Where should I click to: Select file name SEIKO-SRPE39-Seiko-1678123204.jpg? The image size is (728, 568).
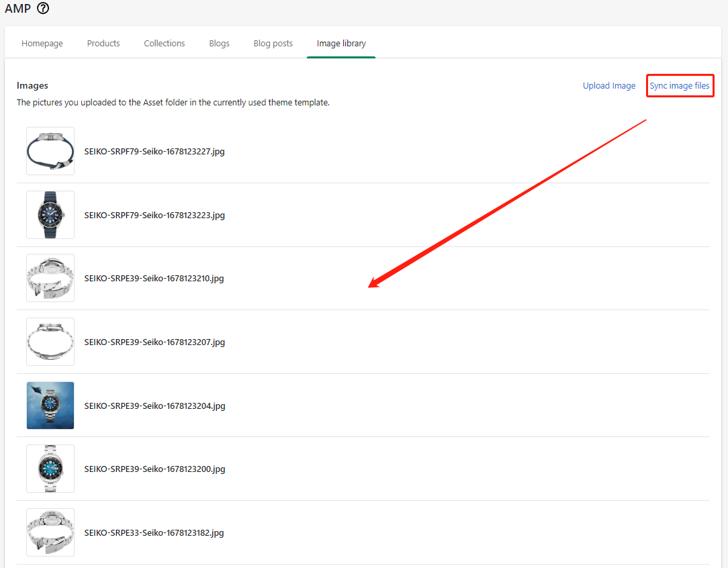point(154,406)
